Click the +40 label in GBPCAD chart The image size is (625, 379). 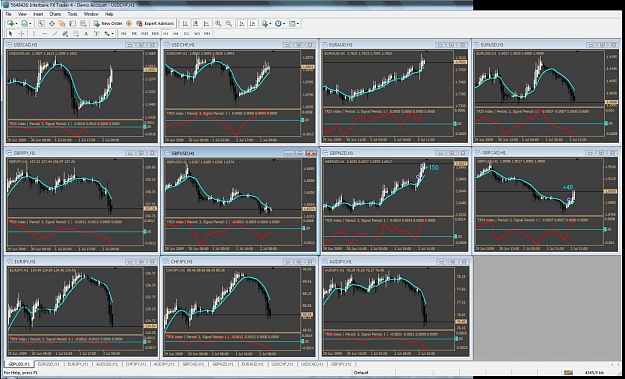point(568,187)
